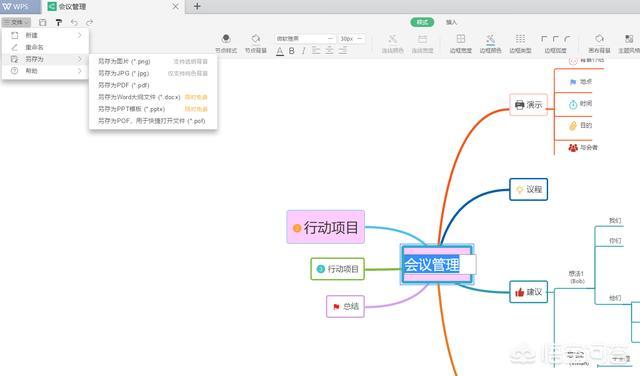Switch to the 插入 tab

pyautogui.click(x=451, y=22)
